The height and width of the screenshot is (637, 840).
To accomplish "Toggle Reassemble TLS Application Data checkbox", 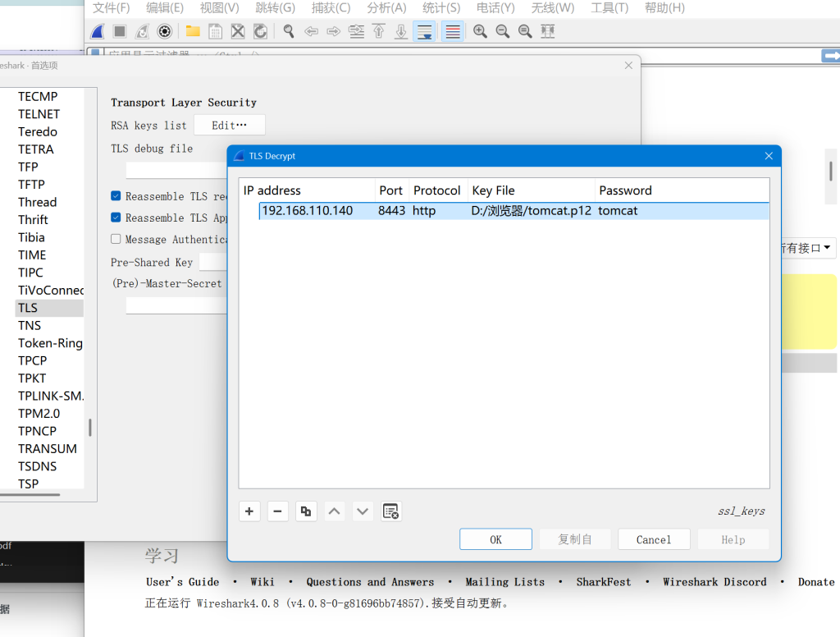I will tap(116, 218).
